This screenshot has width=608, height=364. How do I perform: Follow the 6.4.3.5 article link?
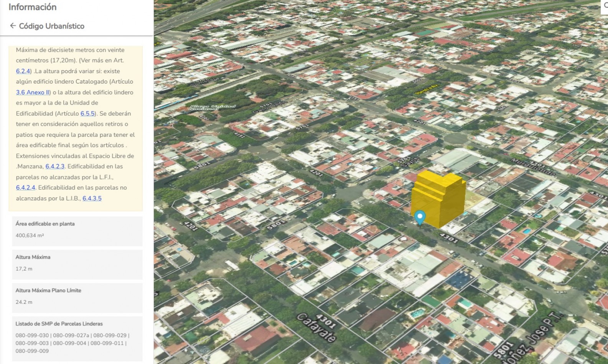[92, 198]
